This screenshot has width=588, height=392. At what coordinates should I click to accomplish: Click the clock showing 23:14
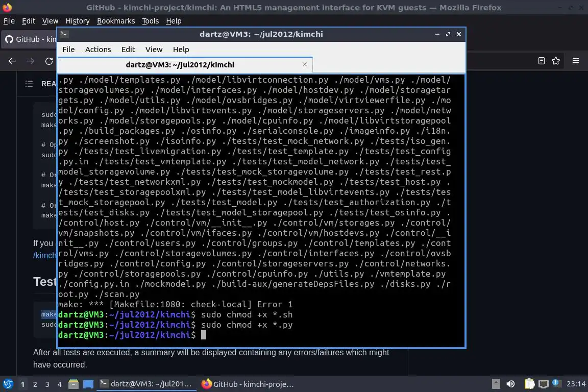coord(576,384)
